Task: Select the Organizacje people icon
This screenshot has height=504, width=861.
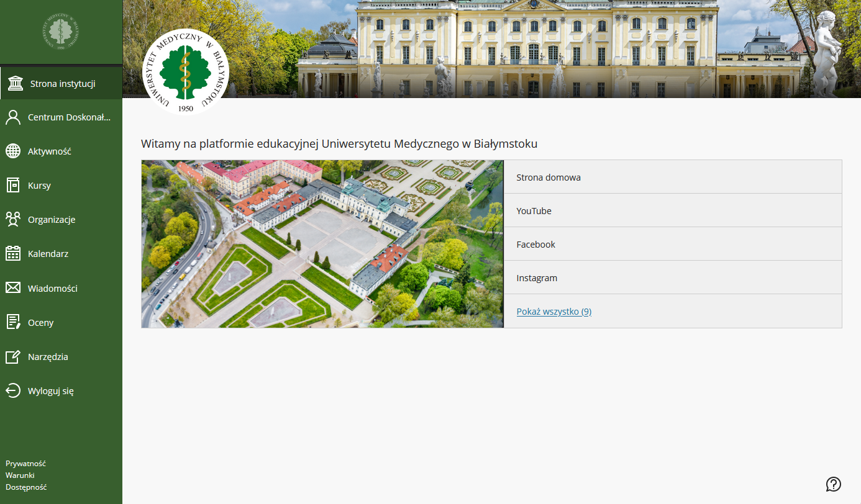Action: [x=13, y=220]
